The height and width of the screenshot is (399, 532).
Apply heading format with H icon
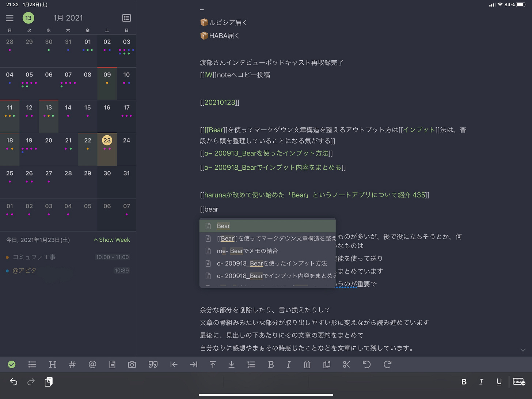point(53,364)
